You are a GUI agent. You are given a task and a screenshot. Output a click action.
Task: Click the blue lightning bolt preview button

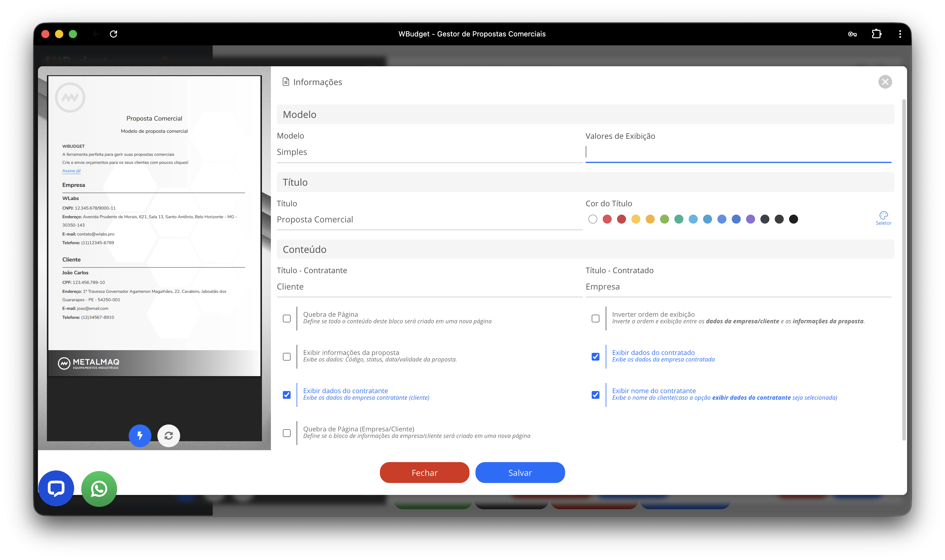pyautogui.click(x=140, y=436)
